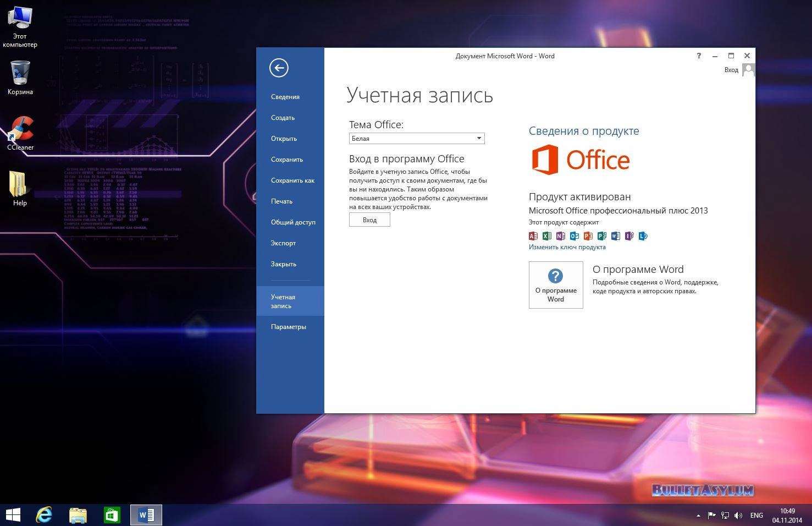Click Изменить ключ продукта link

(x=567, y=247)
